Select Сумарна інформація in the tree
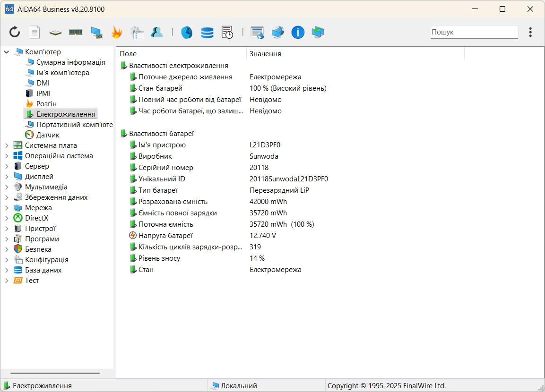Screen dimensions: 545x392 pos(70,62)
